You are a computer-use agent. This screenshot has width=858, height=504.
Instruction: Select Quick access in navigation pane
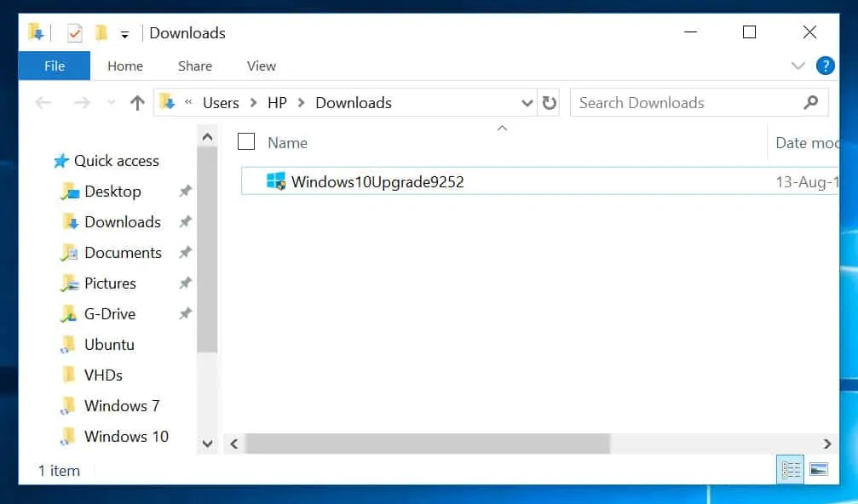coord(116,161)
